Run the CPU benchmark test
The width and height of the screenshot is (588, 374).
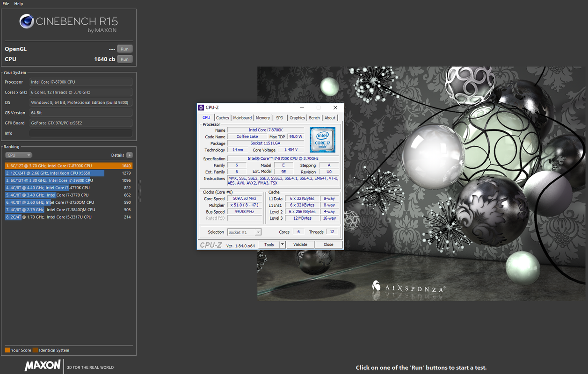click(124, 59)
